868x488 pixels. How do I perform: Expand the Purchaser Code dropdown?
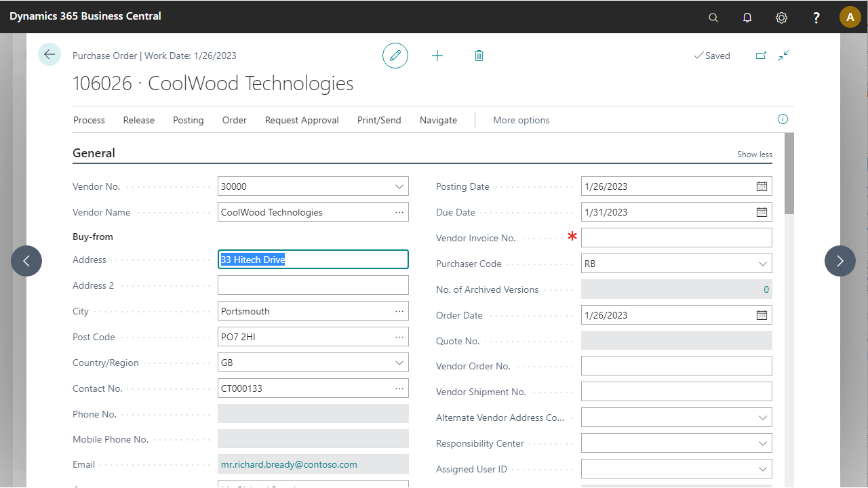(x=763, y=264)
